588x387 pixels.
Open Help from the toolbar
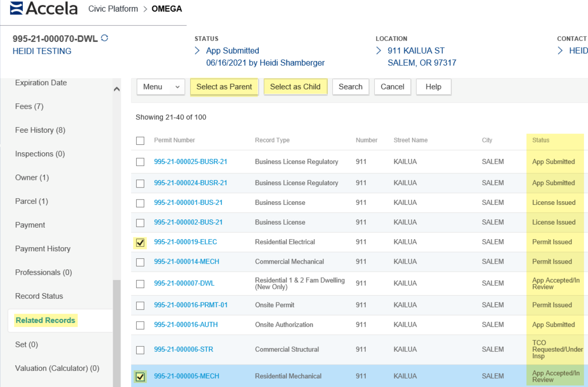[433, 87]
